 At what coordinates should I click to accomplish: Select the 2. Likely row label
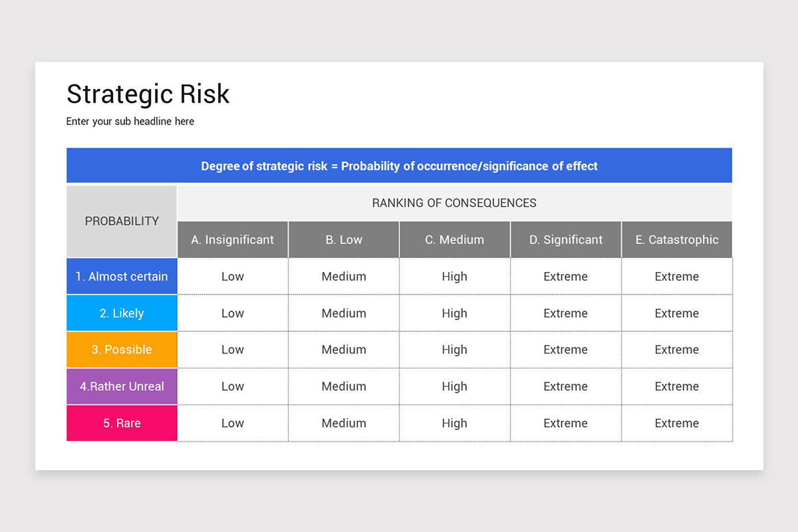tap(121, 313)
